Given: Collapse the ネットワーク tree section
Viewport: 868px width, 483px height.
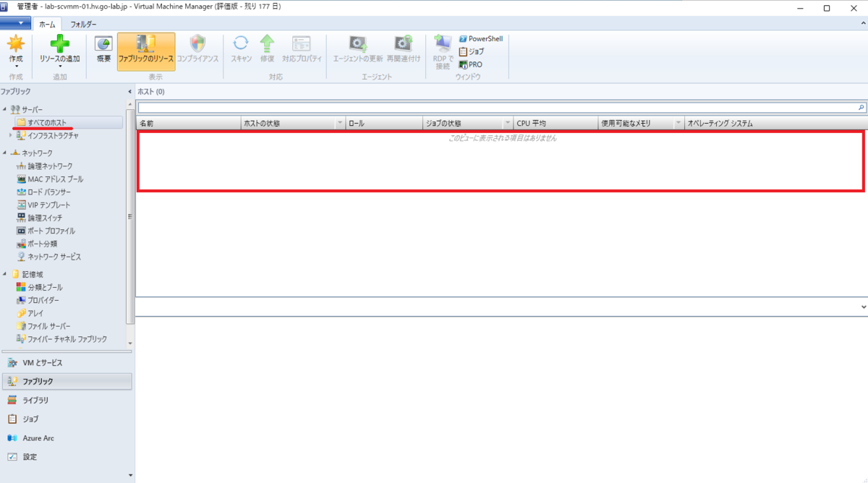Looking at the screenshot, I should tap(5, 153).
